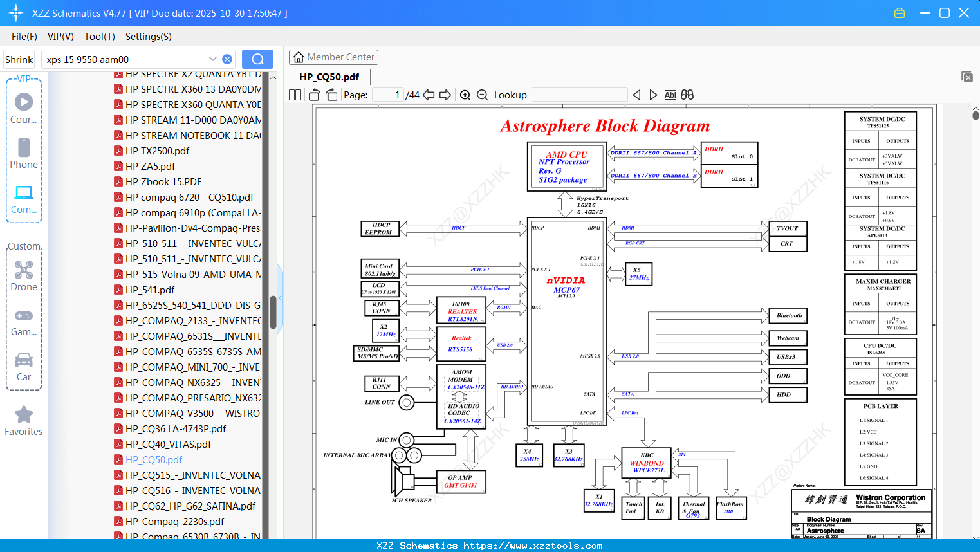Click the Lookup text field
This screenshot has height=552, width=980.
pos(579,95)
